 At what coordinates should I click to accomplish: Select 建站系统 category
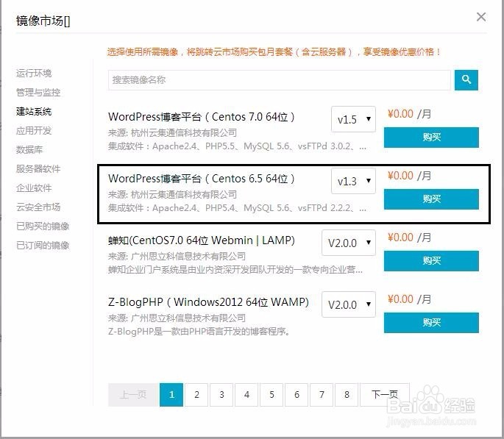(x=34, y=112)
